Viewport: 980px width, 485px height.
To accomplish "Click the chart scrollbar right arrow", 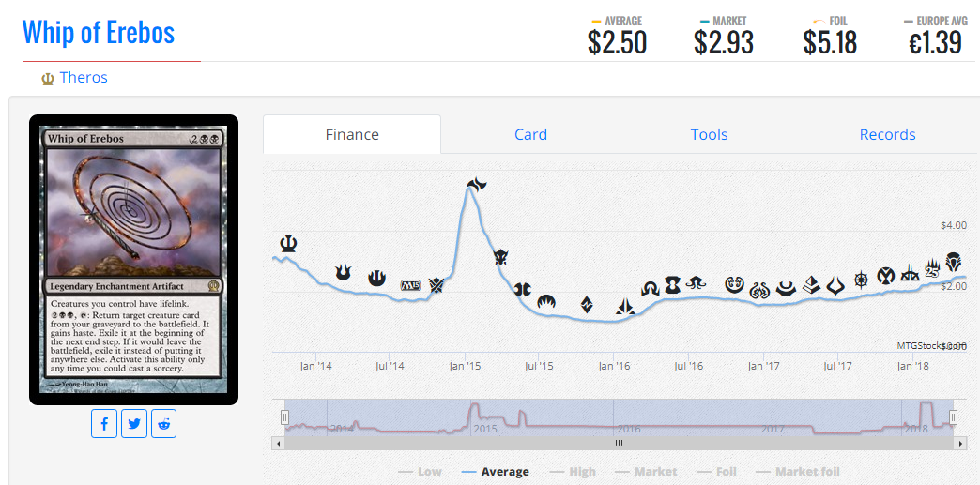I will coord(960,442).
